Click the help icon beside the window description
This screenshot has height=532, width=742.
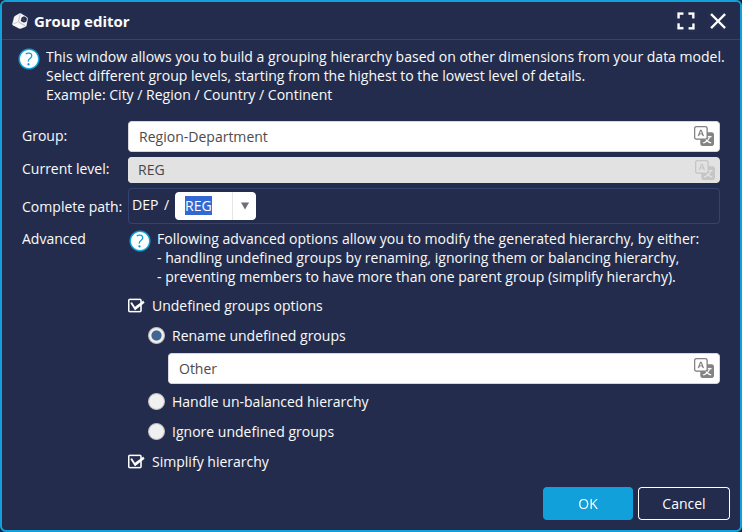point(29,59)
